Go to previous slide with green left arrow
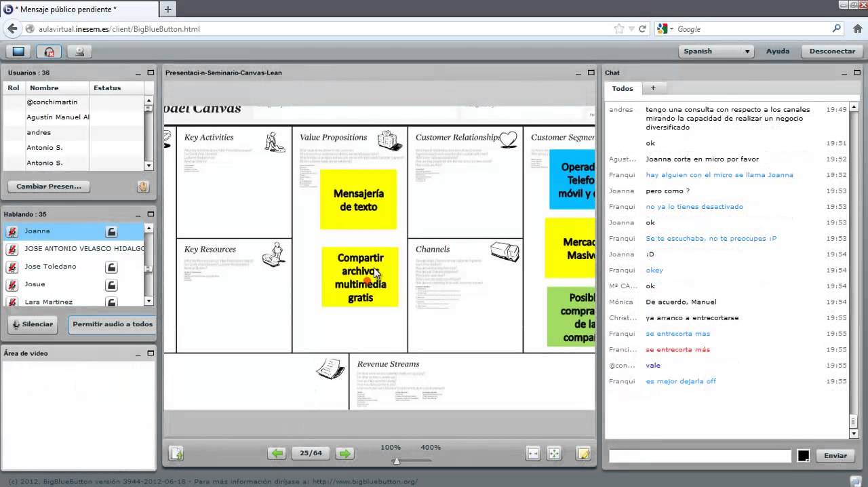 coord(277,453)
